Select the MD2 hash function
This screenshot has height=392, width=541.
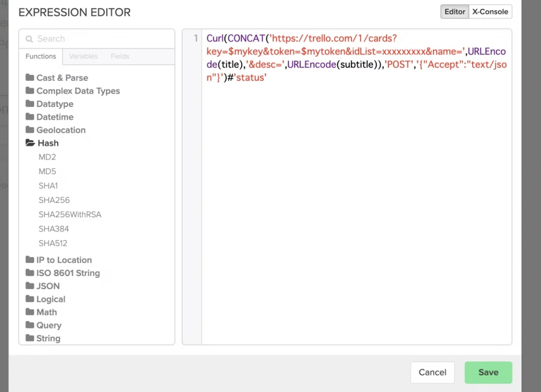(47, 157)
